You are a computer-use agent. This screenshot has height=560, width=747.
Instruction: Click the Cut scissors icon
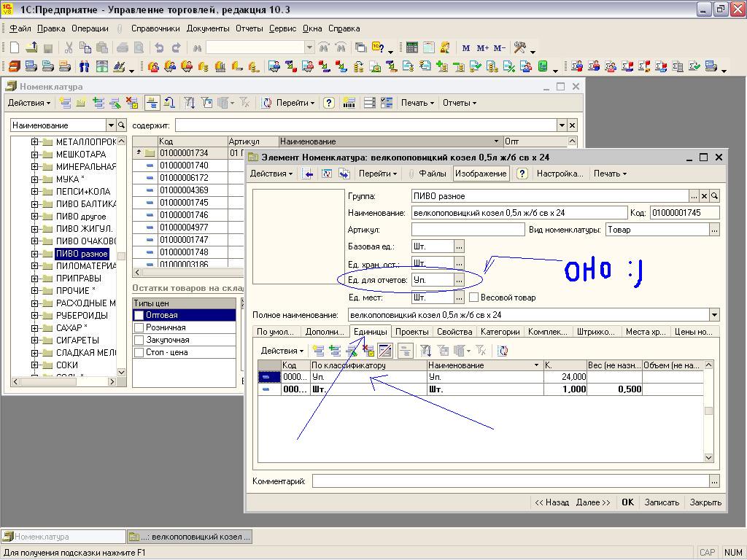pyautogui.click(x=69, y=47)
